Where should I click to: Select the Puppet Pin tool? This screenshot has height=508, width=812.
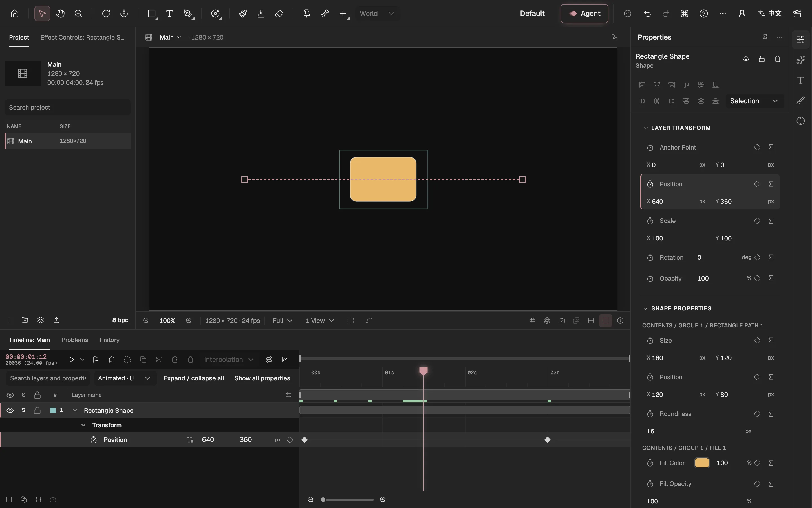point(306,14)
